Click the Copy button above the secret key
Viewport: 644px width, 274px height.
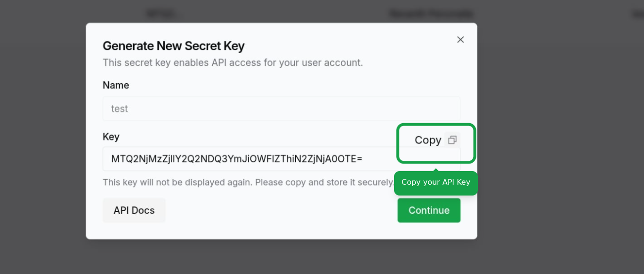tap(427, 140)
